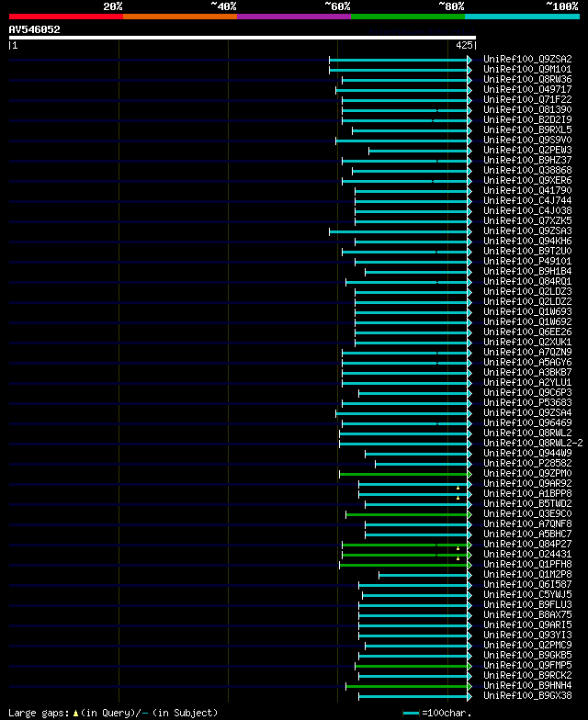Select label UniRef100_Q2PEW3

(527, 151)
